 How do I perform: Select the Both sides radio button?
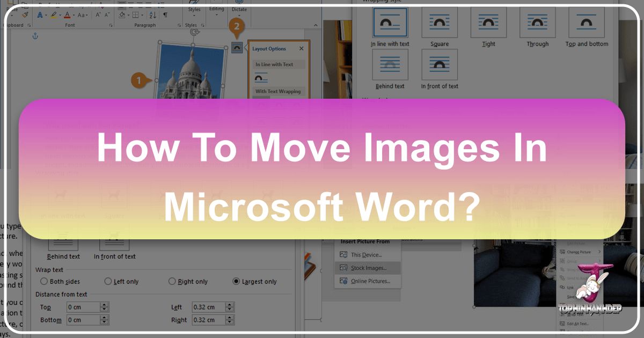(45, 281)
